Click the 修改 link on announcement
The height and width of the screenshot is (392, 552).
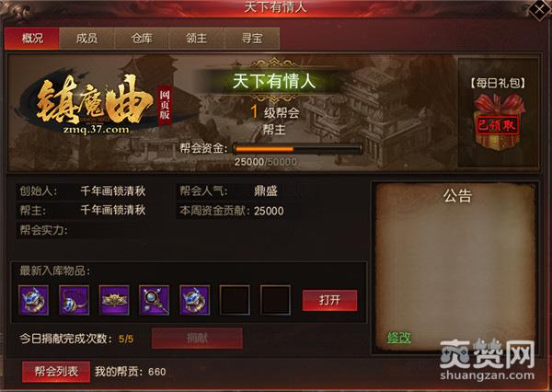pyautogui.click(x=399, y=338)
